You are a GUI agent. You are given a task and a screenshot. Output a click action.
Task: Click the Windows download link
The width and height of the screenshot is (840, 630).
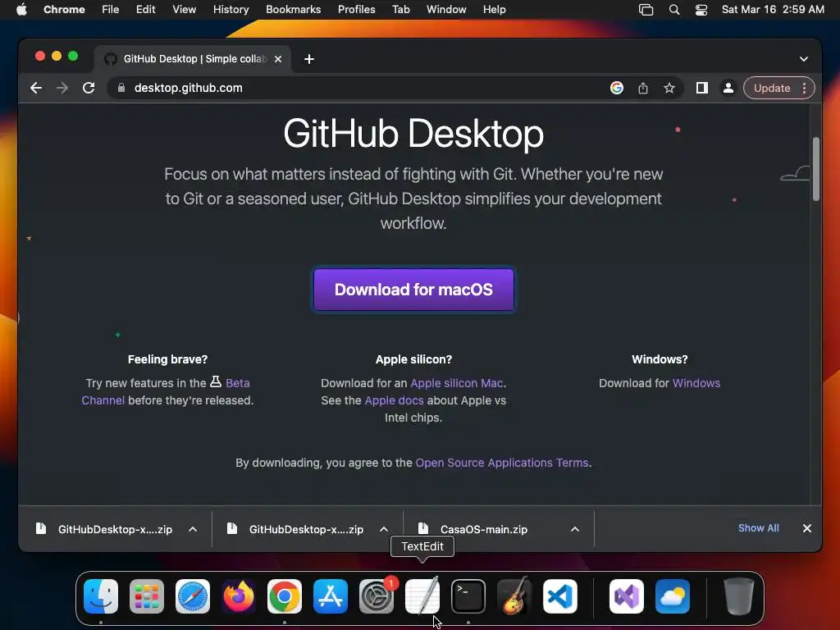pos(696,383)
